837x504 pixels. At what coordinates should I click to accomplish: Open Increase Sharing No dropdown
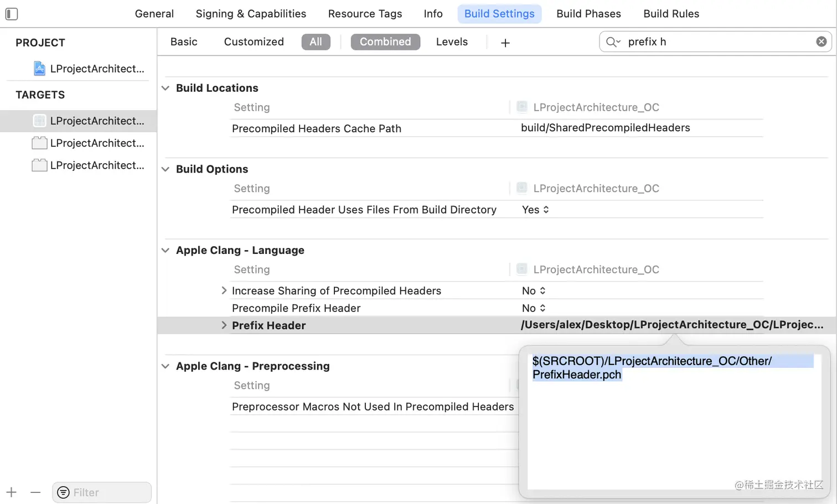pos(534,291)
